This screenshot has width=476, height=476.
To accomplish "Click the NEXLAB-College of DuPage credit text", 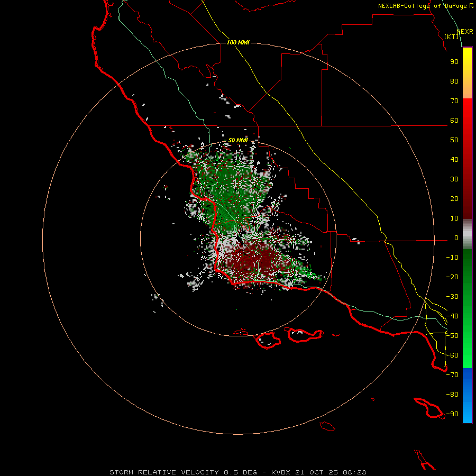I will pos(426,6).
